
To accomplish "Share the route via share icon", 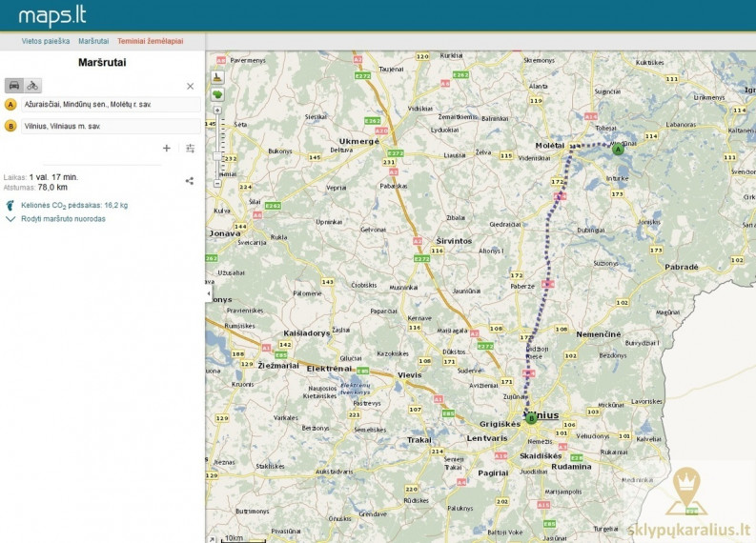I will tap(190, 181).
